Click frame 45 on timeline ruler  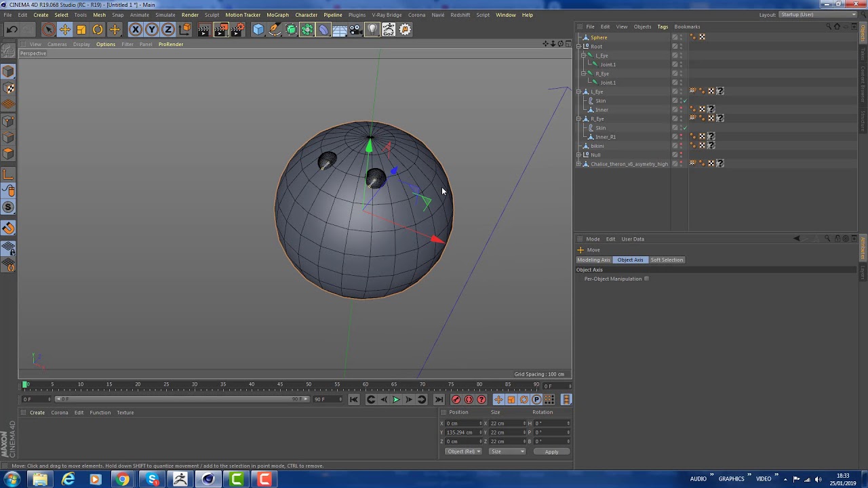280,385
